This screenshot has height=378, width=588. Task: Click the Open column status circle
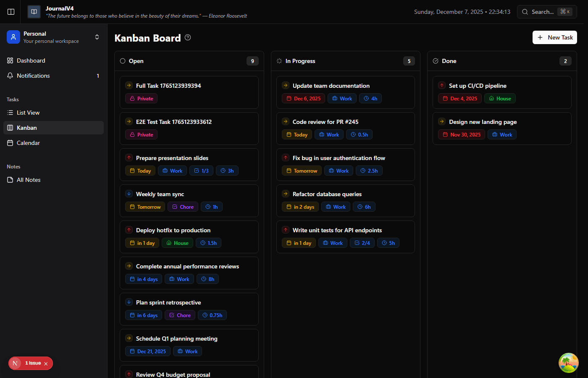coord(122,61)
